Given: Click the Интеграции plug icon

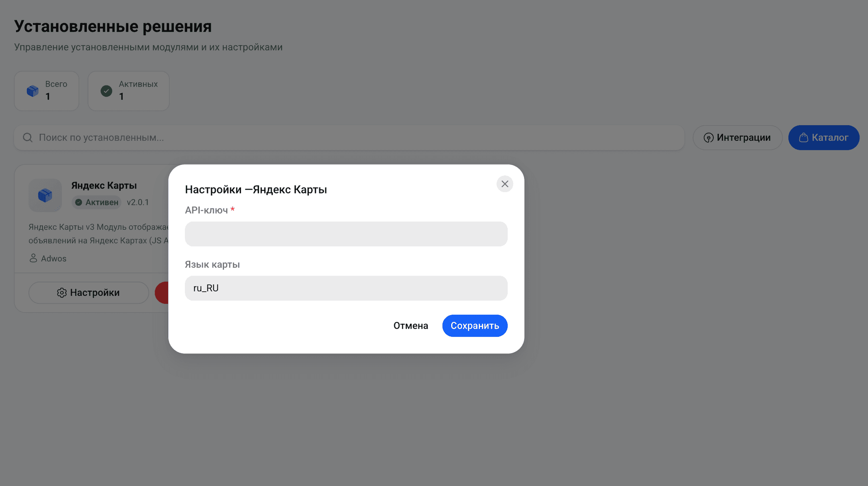Looking at the screenshot, I should [x=708, y=137].
